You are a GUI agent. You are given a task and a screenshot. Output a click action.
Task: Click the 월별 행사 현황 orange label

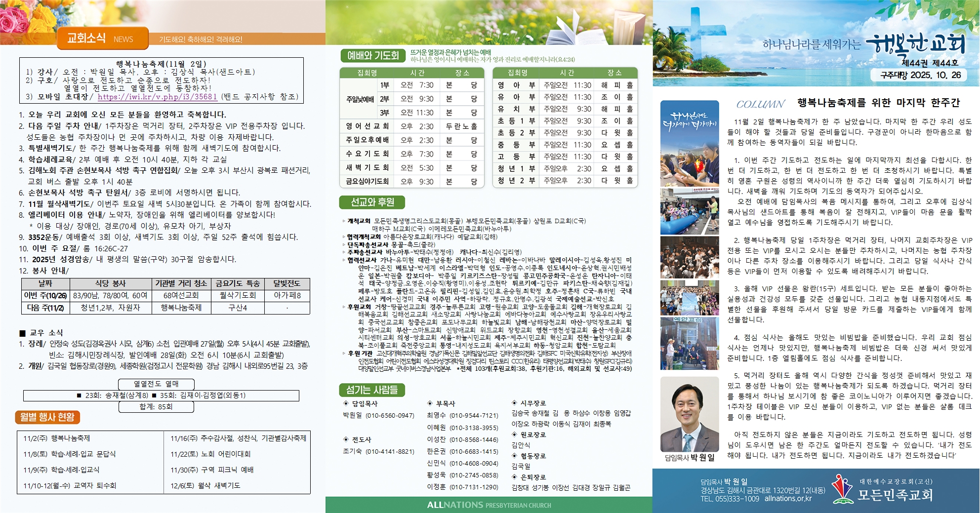point(47,417)
